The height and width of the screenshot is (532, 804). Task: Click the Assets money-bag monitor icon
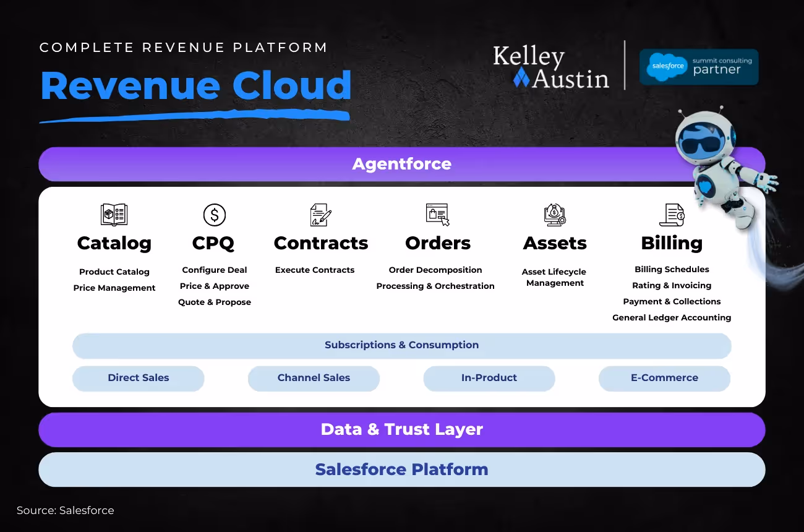coord(555,215)
